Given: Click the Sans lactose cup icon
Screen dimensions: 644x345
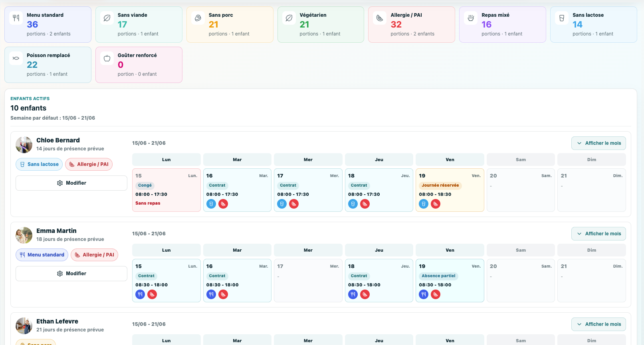Looking at the screenshot, I should click(x=562, y=18).
